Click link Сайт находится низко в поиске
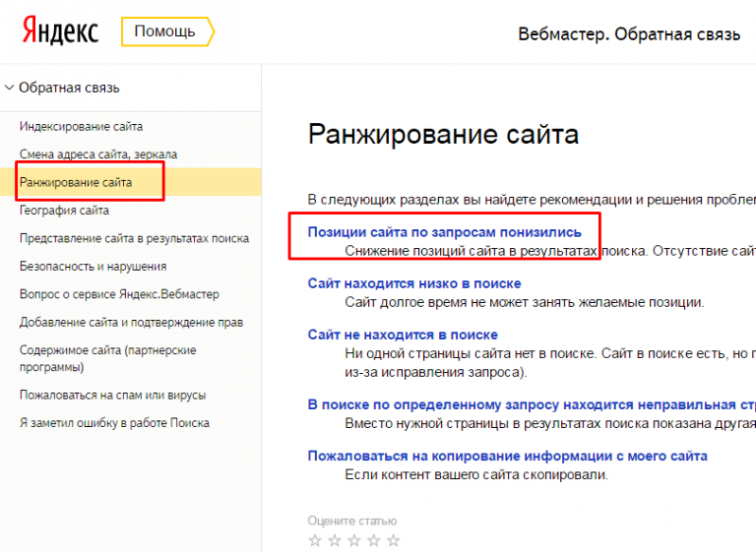 coord(414,283)
